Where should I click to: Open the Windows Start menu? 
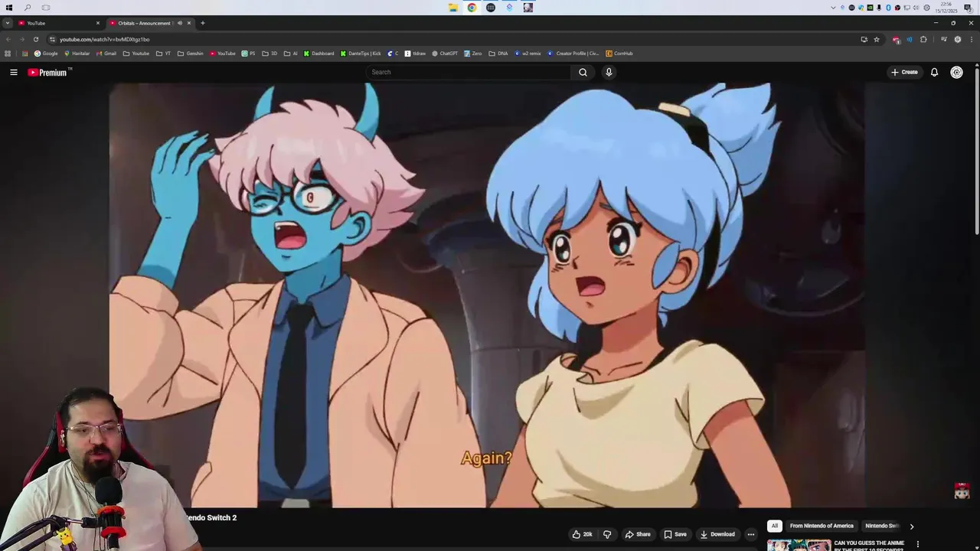9,8
